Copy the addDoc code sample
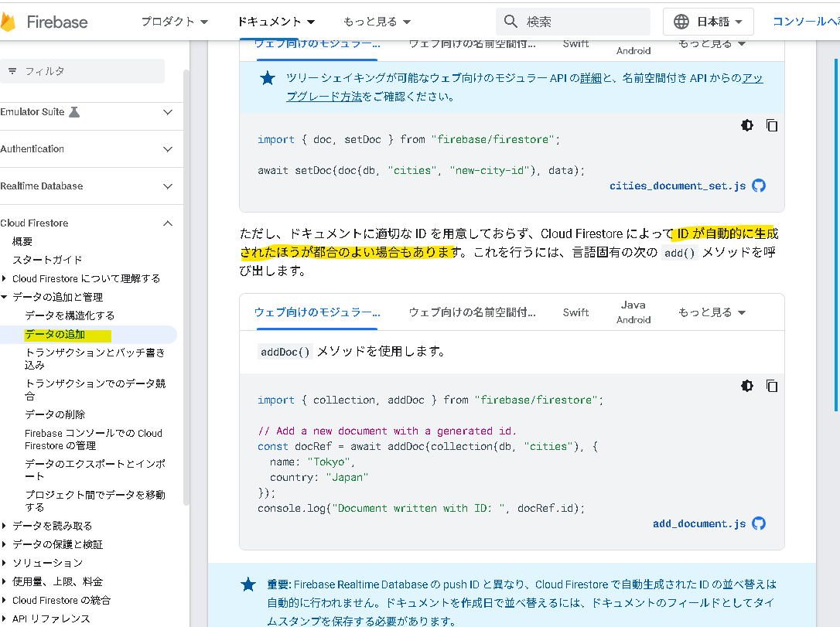The height and width of the screenshot is (627, 840). (x=771, y=386)
